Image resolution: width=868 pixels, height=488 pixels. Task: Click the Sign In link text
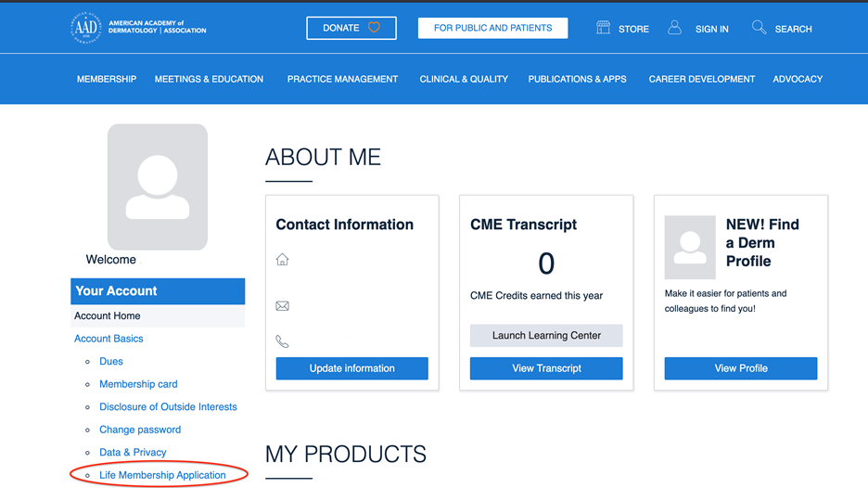point(711,29)
